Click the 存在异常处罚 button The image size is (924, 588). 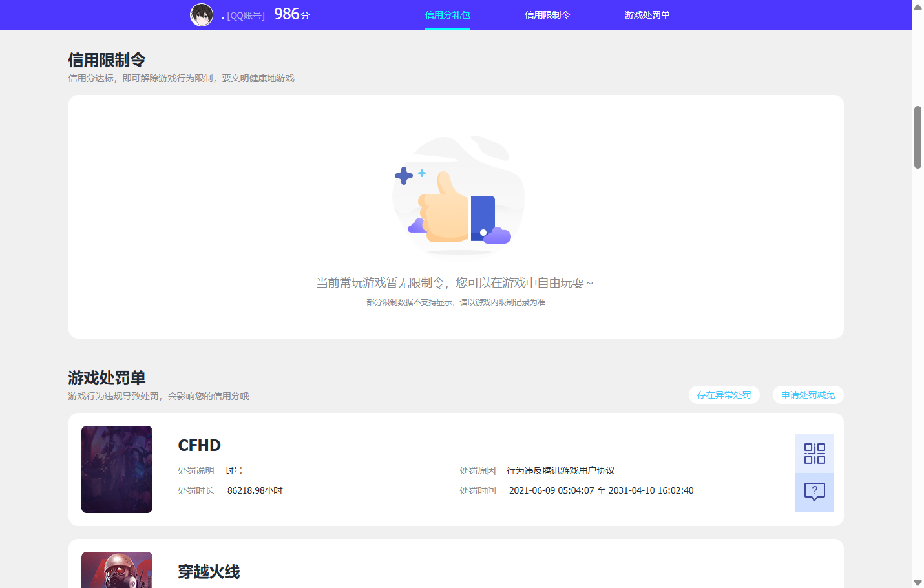click(x=724, y=395)
